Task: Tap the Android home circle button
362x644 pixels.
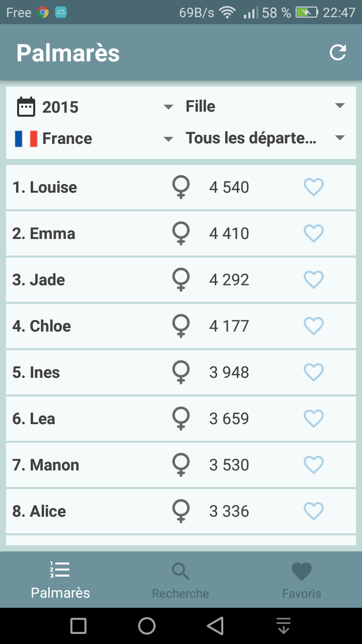Action: 147,626
